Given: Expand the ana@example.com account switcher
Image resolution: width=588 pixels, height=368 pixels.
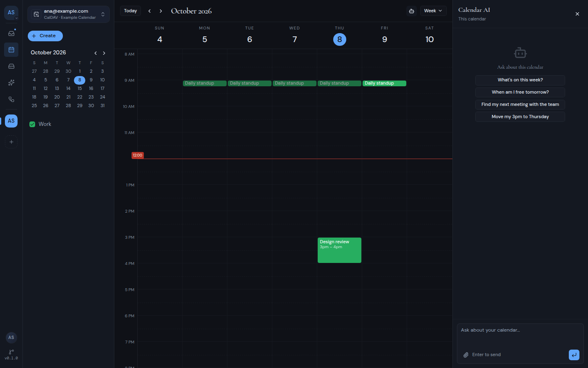Looking at the screenshot, I should point(69,14).
